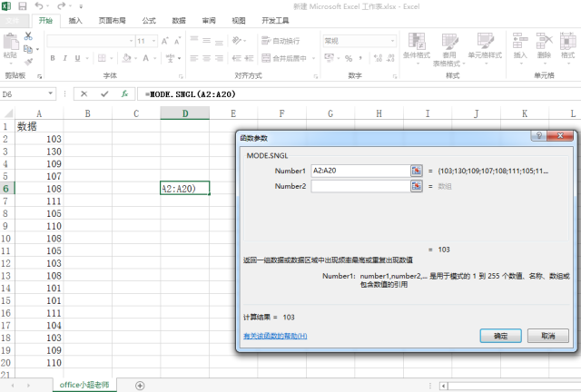
Task: Expand the Name Box dropdown arrow
Action: pyautogui.click(x=51, y=93)
